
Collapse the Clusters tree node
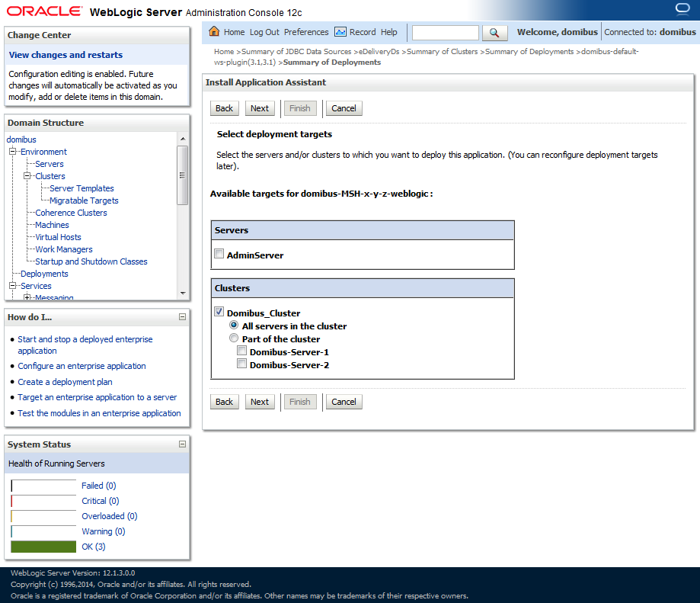27,175
